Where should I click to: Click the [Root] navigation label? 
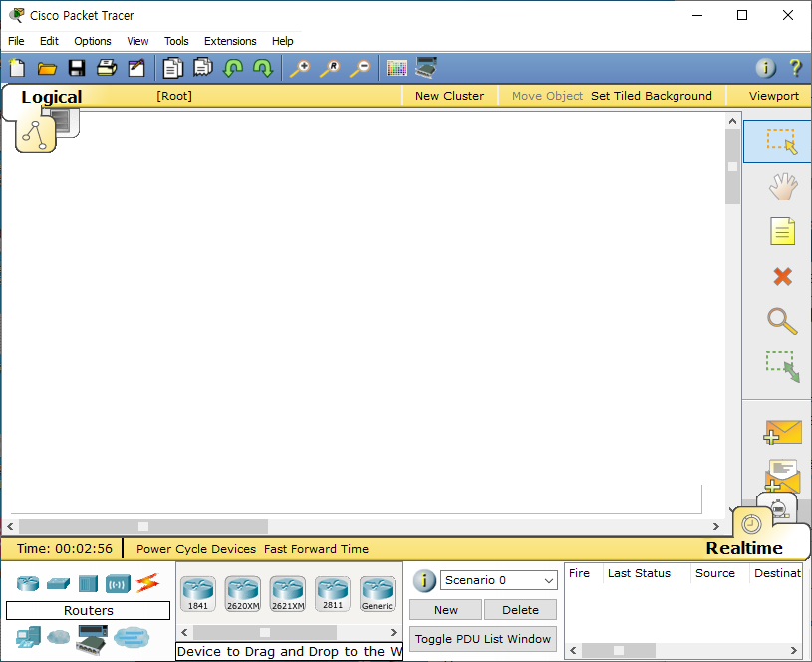pos(174,96)
